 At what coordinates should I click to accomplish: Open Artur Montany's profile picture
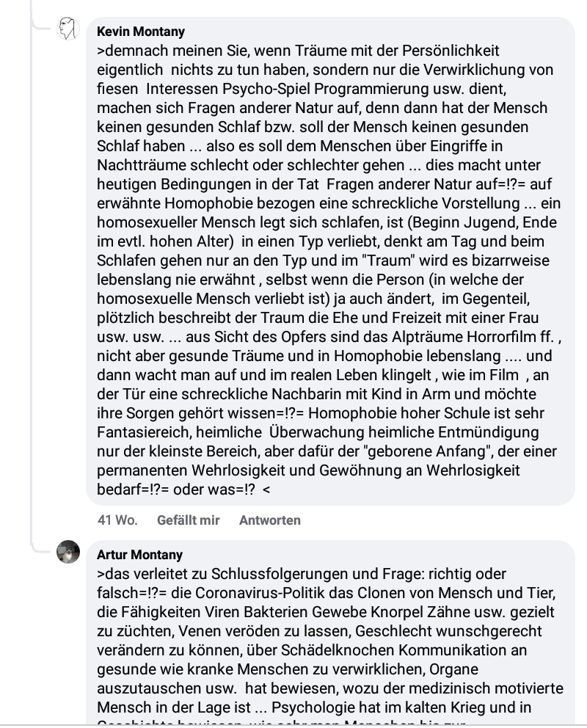(x=68, y=552)
